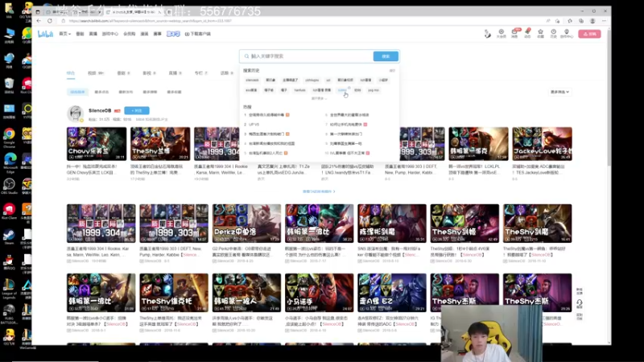Open the 历史 history clock icon
The image size is (644, 362).
pos(554,34)
